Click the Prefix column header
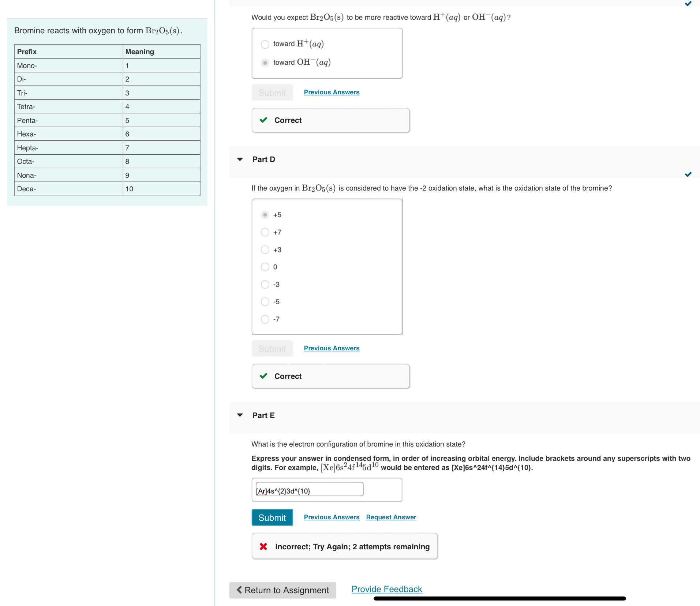Image resolution: width=700 pixels, height=606 pixels. [68, 52]
